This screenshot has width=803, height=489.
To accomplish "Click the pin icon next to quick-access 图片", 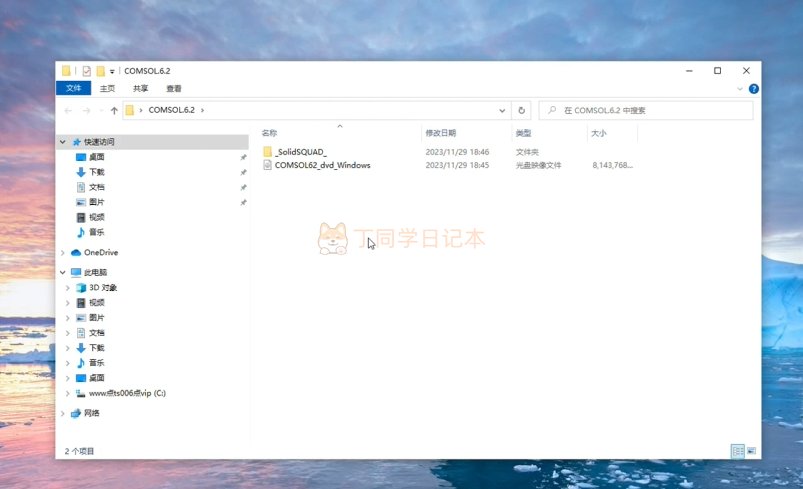I will 243,202.
